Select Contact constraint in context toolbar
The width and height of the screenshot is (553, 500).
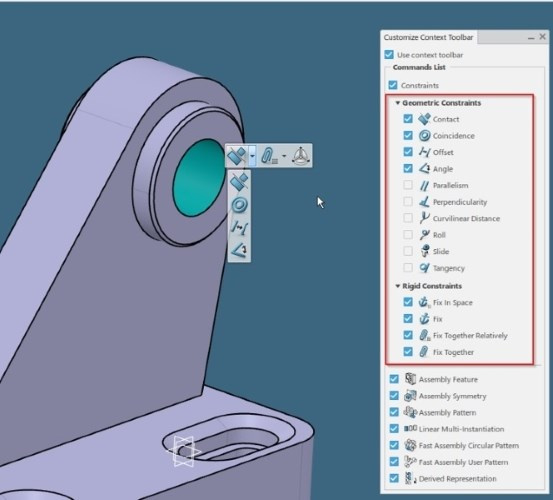[x=237, y=156]
